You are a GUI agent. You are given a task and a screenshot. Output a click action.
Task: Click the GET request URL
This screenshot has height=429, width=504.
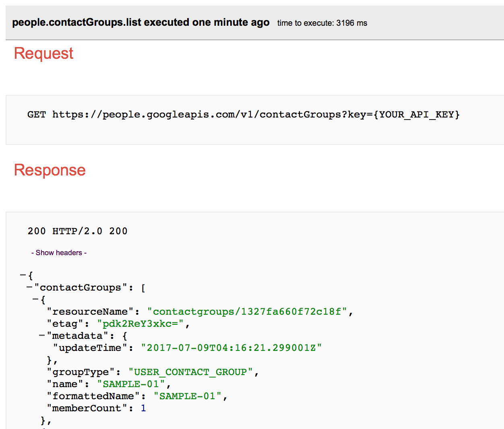coord(256,115)
